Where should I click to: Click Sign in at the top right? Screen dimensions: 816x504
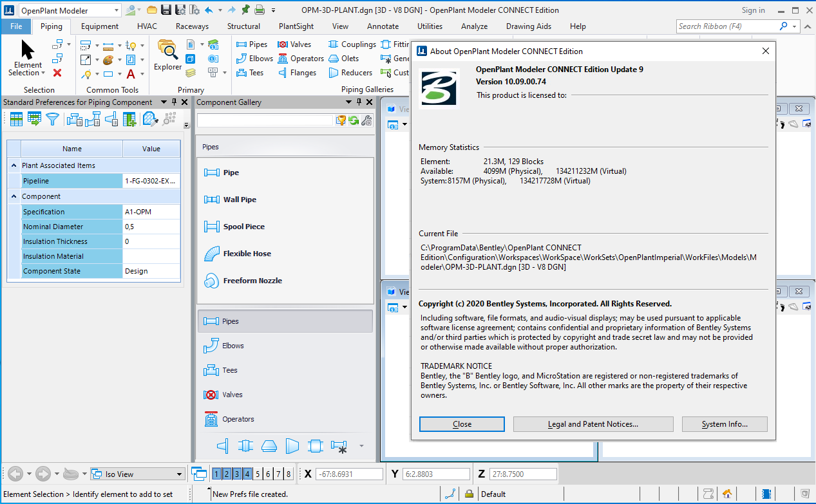click(753, 10)
